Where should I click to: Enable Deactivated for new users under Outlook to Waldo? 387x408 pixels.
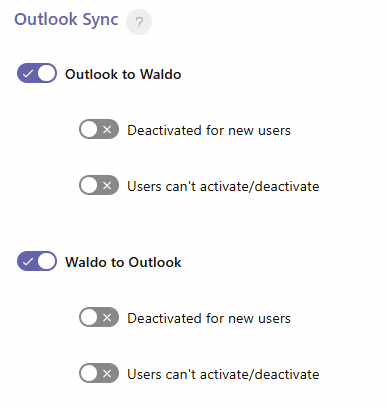tap(99, 129)
